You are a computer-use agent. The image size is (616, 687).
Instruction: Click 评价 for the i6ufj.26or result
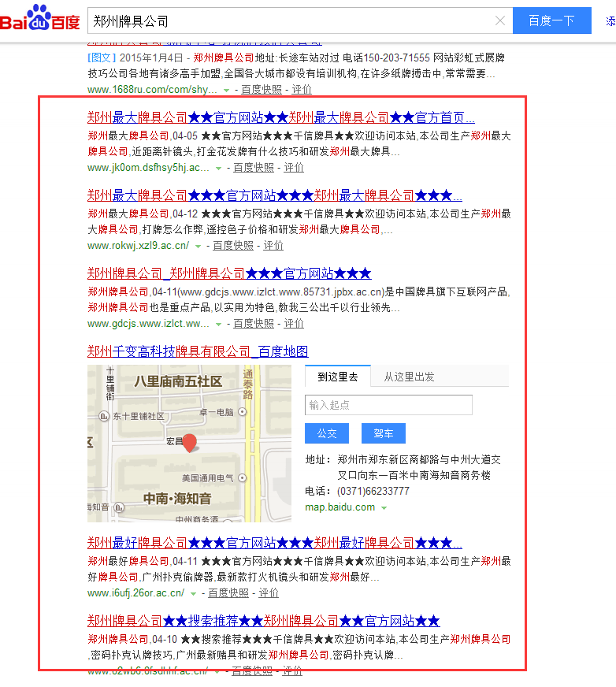269,592
